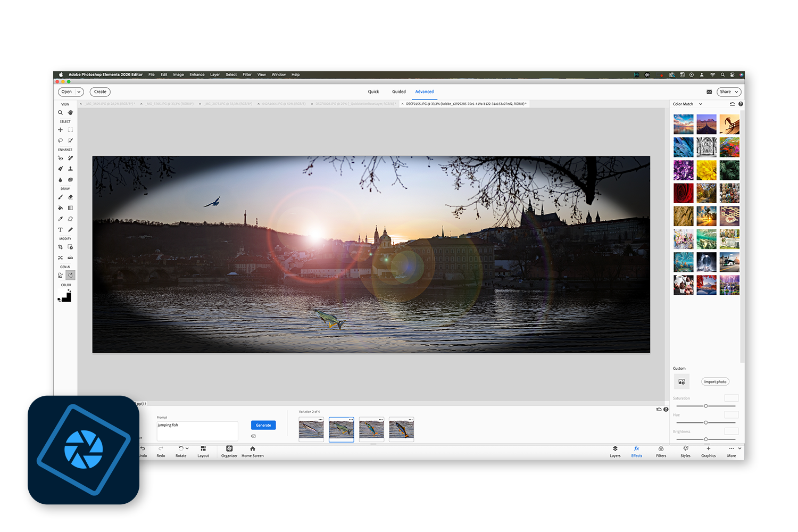The height and width of the screenshot is (532, 798).
Task: Select the Crop tool
Action: click(60, 247)
